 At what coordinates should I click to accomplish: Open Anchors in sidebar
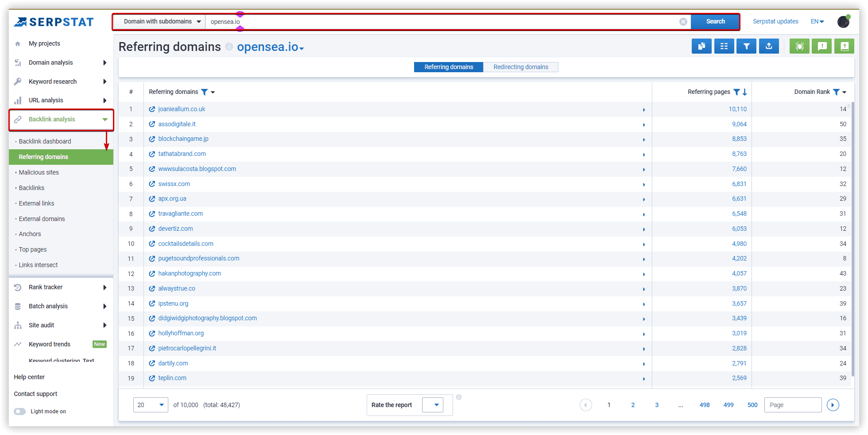(30, 234)
